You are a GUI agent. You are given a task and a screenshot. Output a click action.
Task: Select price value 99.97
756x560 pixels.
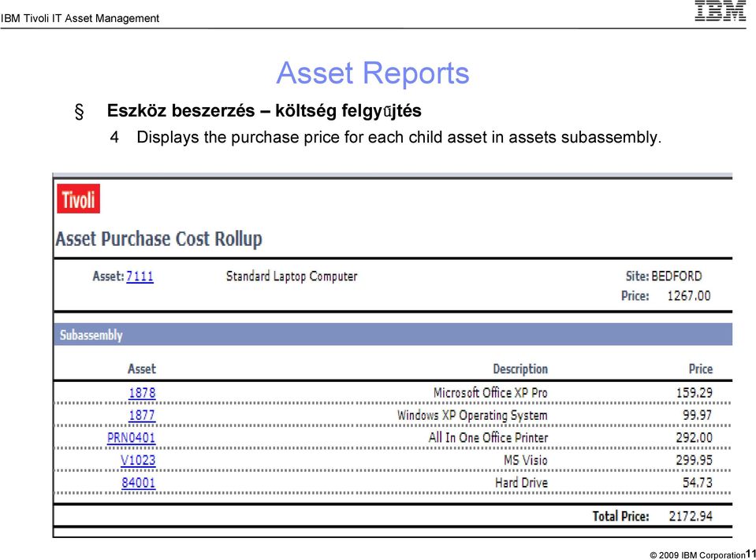point(697,415)
